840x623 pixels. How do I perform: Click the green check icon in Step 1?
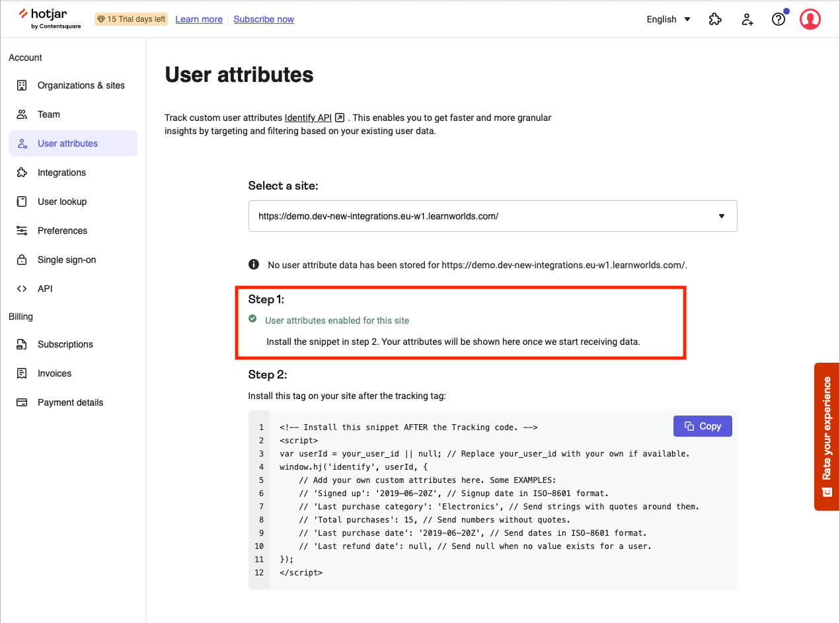pyautogui.click(x=252, y=319)
